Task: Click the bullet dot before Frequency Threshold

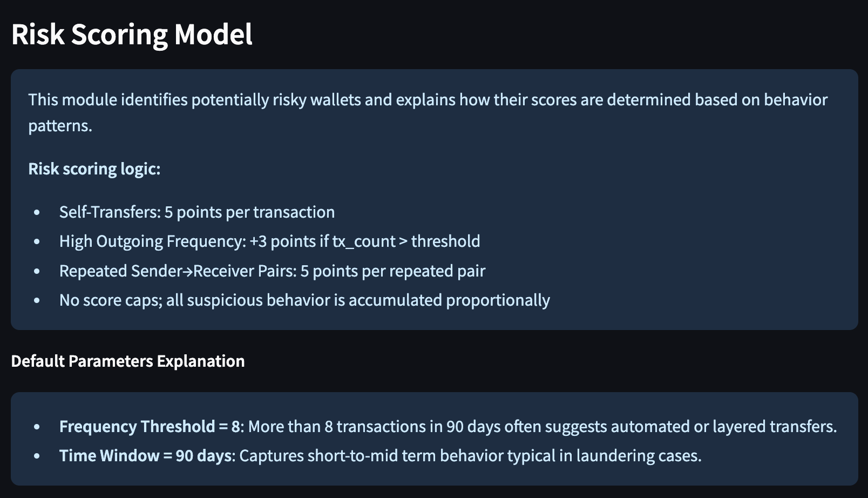Action: (x=37, y=427)
